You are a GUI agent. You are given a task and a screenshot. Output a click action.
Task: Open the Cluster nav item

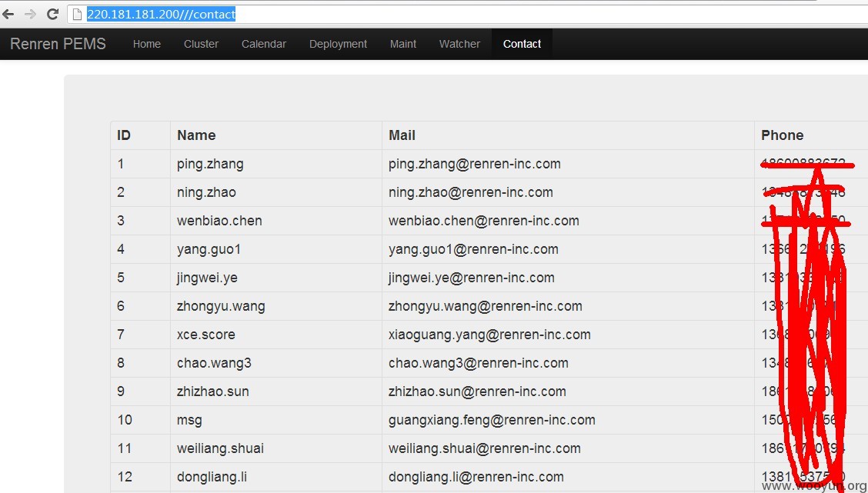pos(201,45)
